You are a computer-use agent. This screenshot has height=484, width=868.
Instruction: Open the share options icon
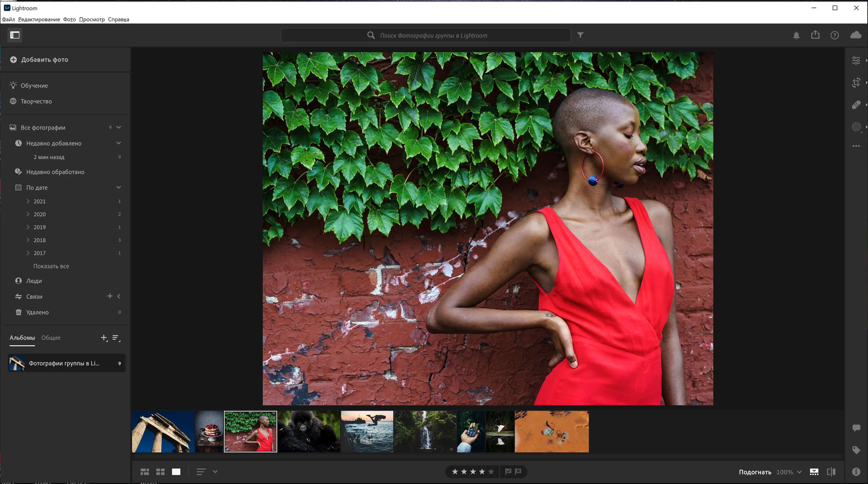point(815,35)
